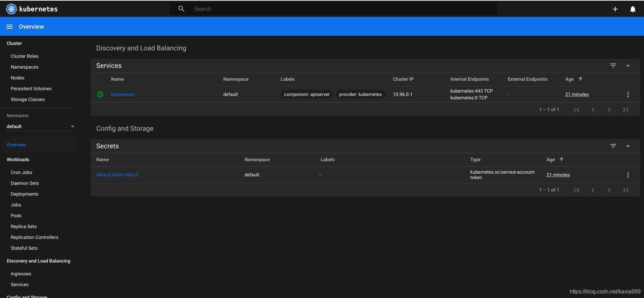Screen dimensions: 644x298
Task: Go to previous page of Services
Action: [x=593, y=110]
